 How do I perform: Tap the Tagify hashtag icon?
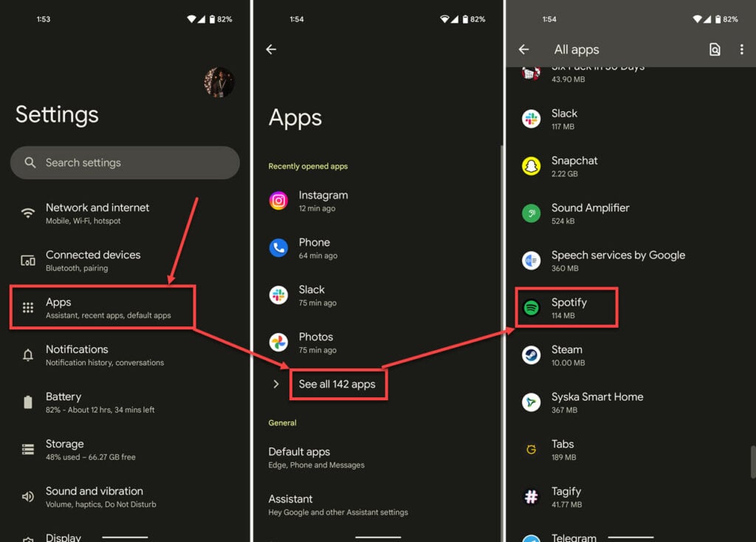pos(532,497)
